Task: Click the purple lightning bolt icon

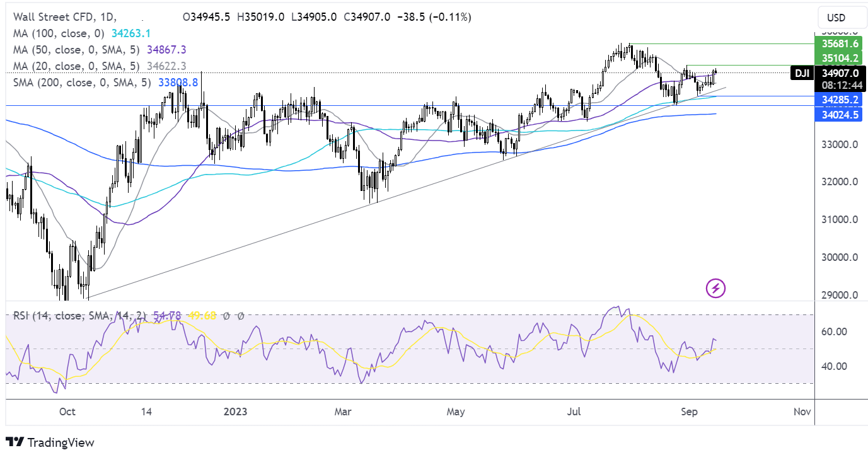Action: [x=716, y=289]
